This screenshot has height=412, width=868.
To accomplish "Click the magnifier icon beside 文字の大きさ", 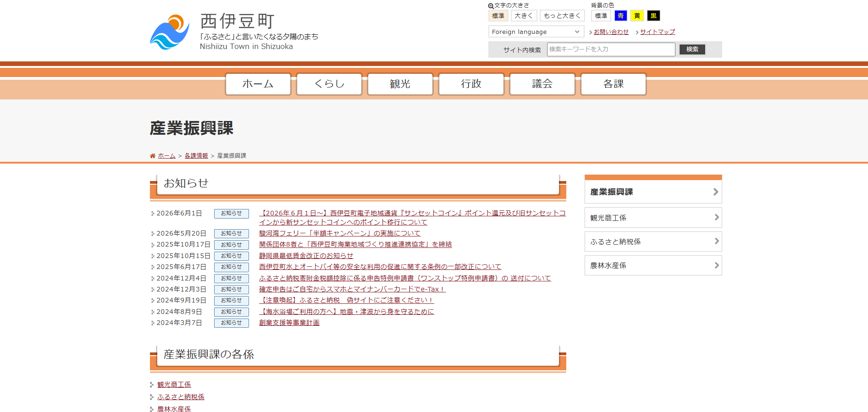I will [491, 6].
